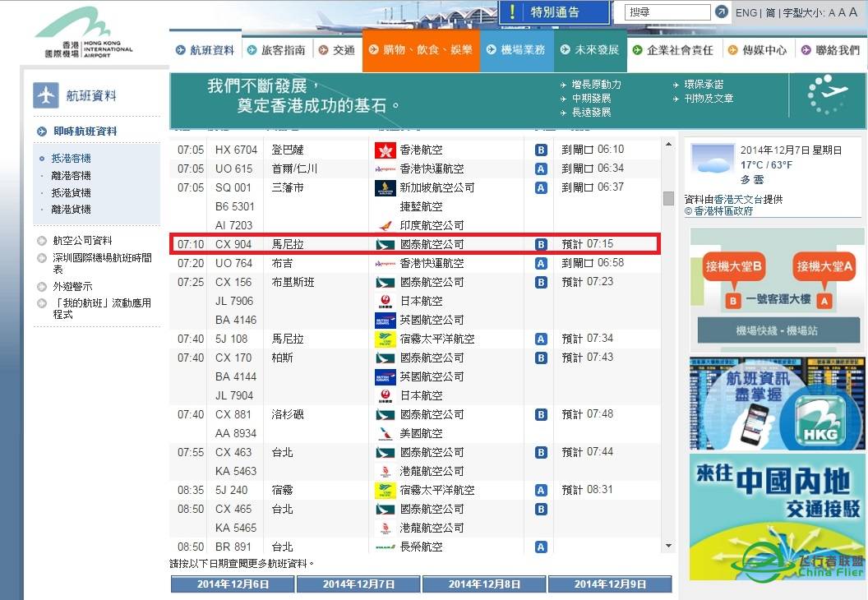868x600 pixels.
Task: Click hall A icon for UO 615
Action: (x=541, y=168)
